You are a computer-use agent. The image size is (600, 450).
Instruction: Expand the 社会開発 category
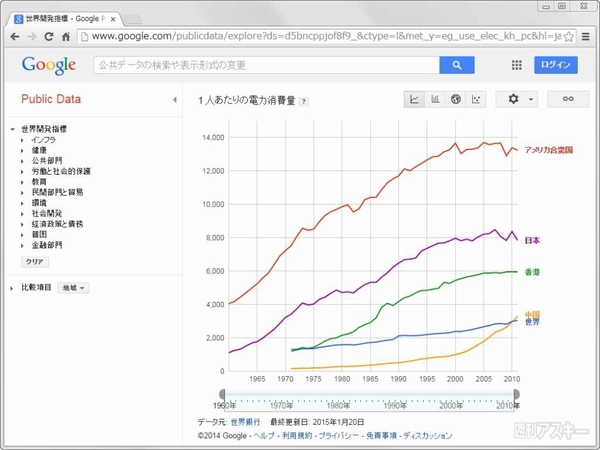(x=22, y=214)
